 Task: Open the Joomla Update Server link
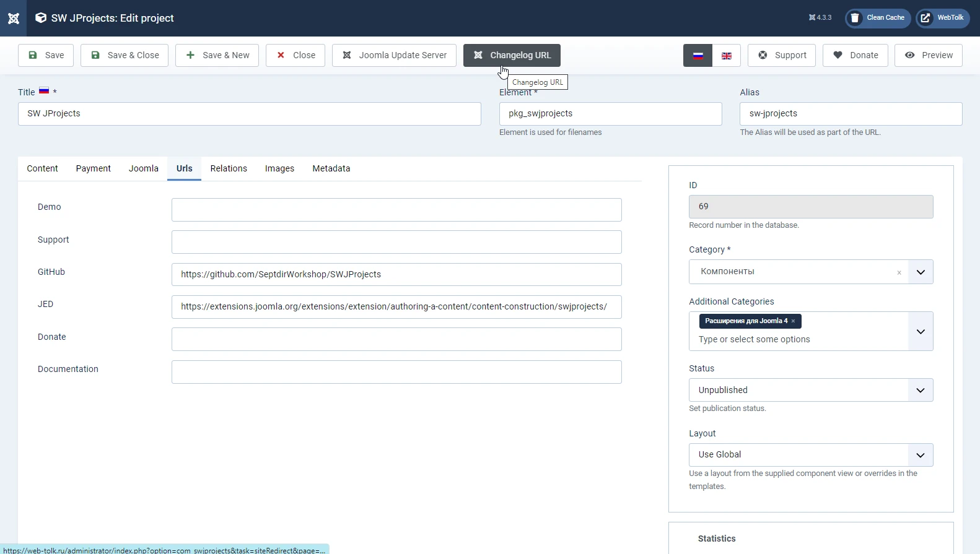coord(394,55)
